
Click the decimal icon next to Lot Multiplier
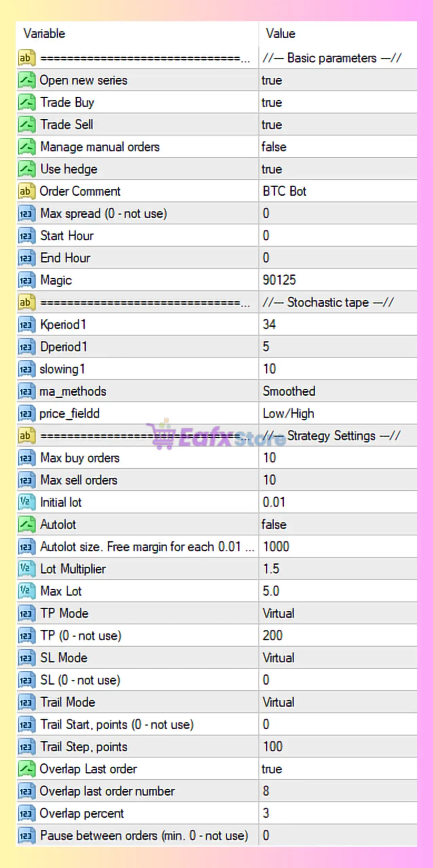point(26,569)
